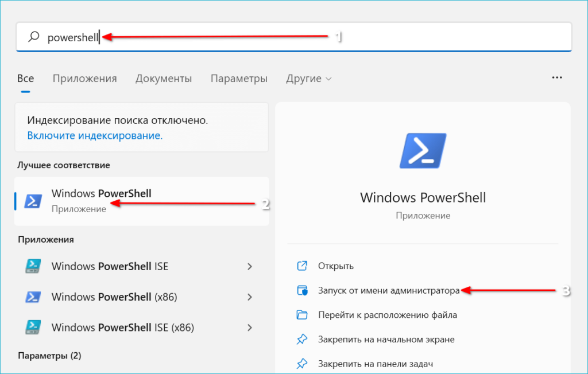588x374 pixels.
Task: Open the Другие filter dropdown
Action: [309, 79]
